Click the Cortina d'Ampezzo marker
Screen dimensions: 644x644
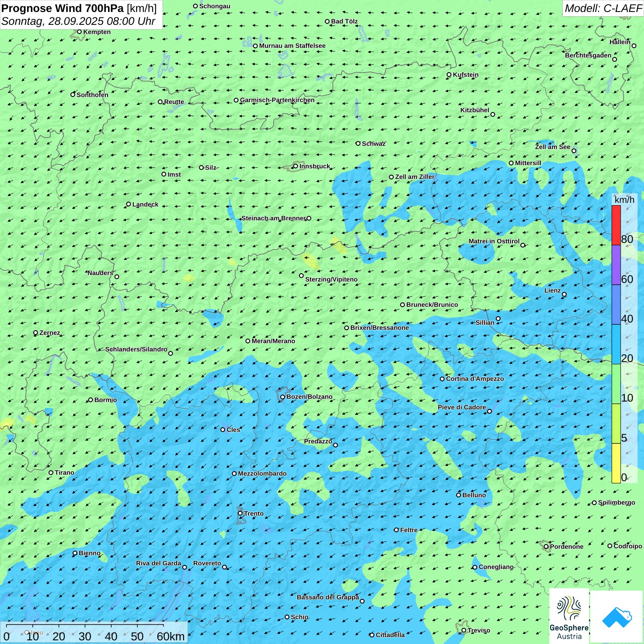tap(442, 379)
